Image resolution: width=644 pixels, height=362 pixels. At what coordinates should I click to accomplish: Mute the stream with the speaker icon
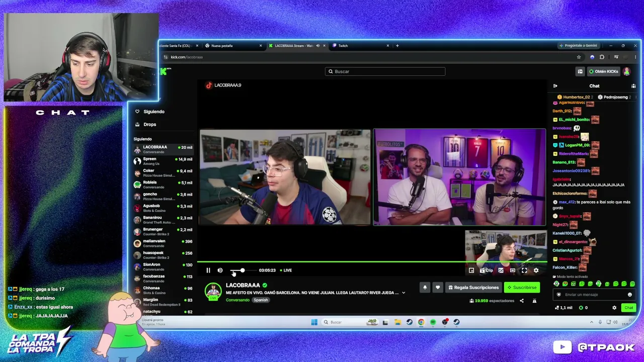point(220,270)
